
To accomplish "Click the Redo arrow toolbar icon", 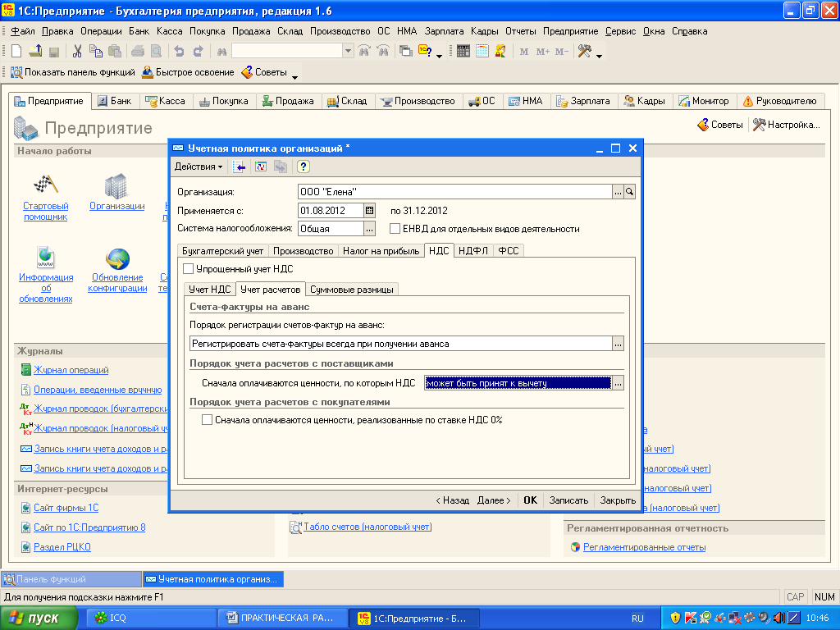I will click(x=199, y=52).
